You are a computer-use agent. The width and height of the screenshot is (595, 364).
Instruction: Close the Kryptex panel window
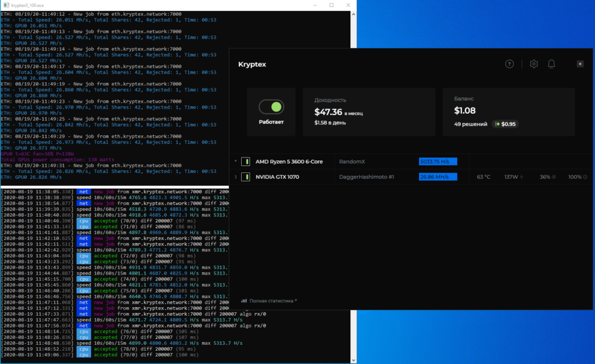pyautogui.click(x=579, y=64)
